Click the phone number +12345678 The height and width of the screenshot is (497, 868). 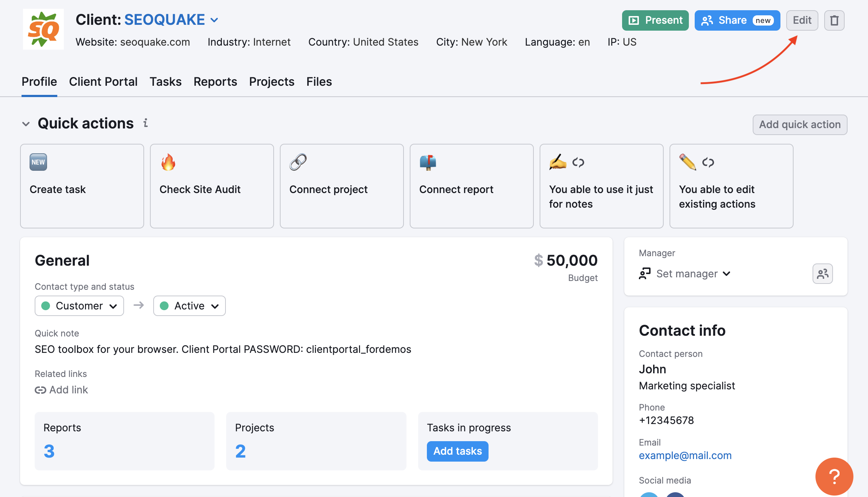pos(667,420)
